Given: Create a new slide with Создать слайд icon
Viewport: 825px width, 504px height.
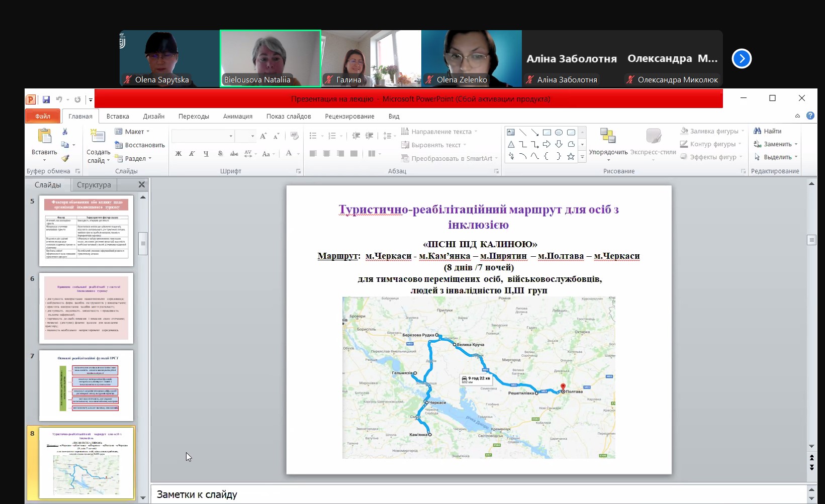Looking at the screenshot, I should (x=98, y=136).
